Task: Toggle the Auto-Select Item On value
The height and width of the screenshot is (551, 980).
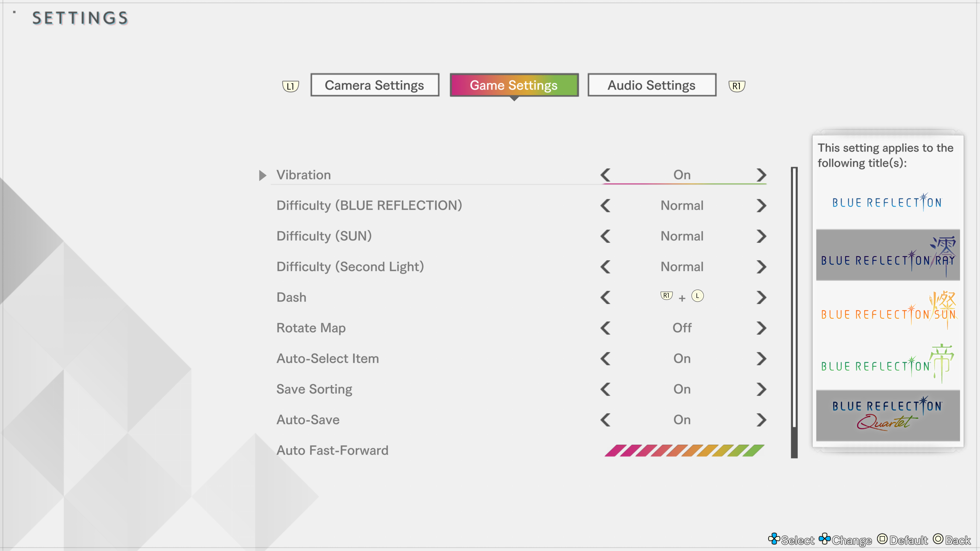Action: [x=682, y=359]
